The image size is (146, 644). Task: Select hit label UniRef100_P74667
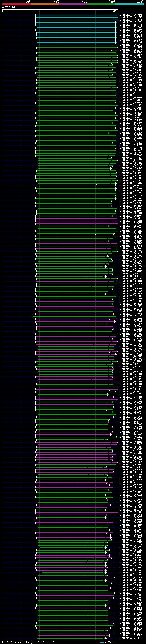point(131,65)
